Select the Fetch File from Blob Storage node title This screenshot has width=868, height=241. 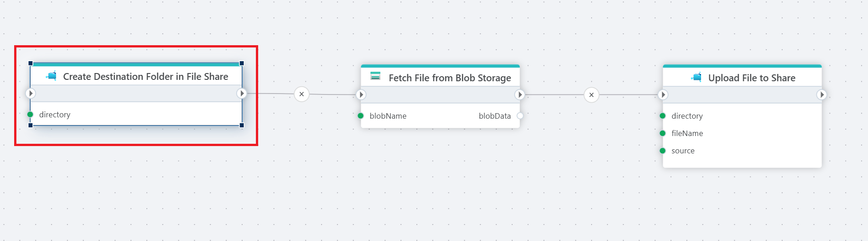449,78
